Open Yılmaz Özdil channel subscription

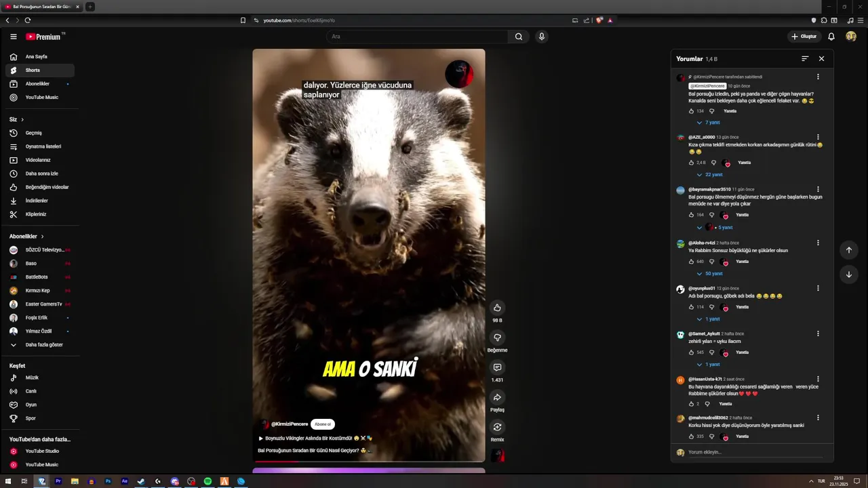tap(40, 331)
